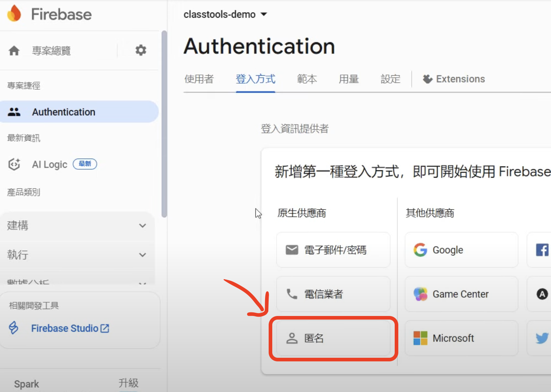Click the Firebase flame logo
Viewport: 551px width, 392px height.
coord(14,14)
